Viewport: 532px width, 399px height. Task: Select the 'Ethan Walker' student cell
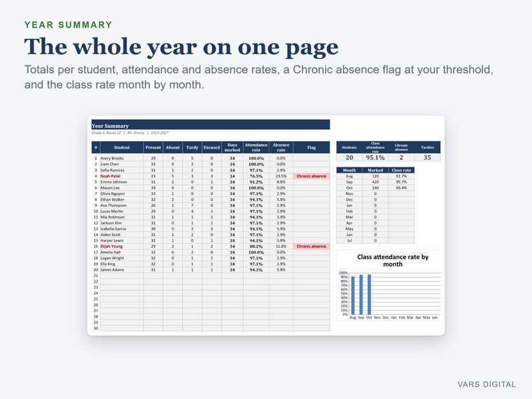[122, 199]
